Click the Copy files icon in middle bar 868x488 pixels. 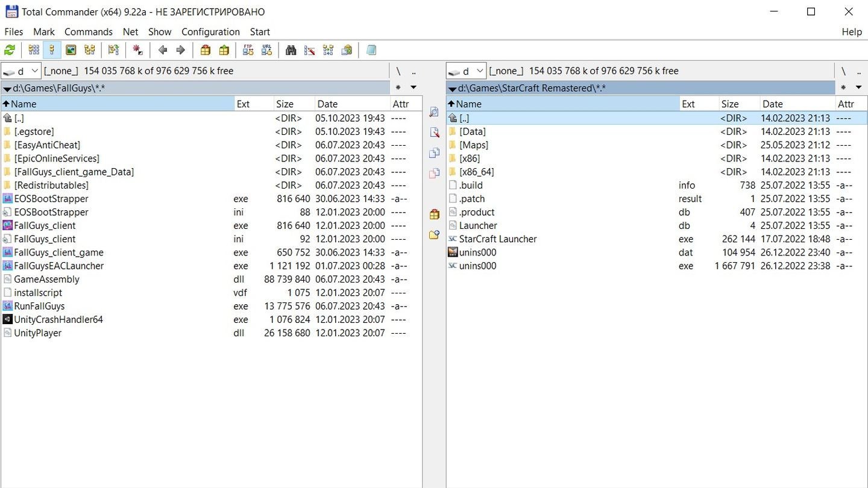434,153
